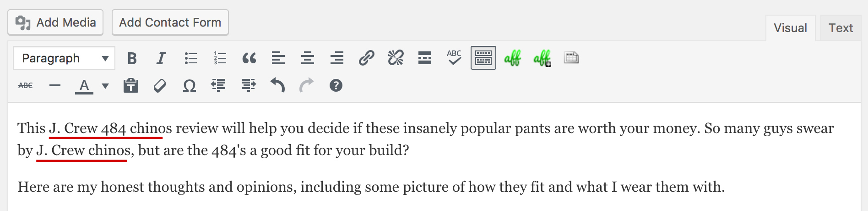Open the Paragraph format dropdown
868x211 pixels.
[64, 58]
